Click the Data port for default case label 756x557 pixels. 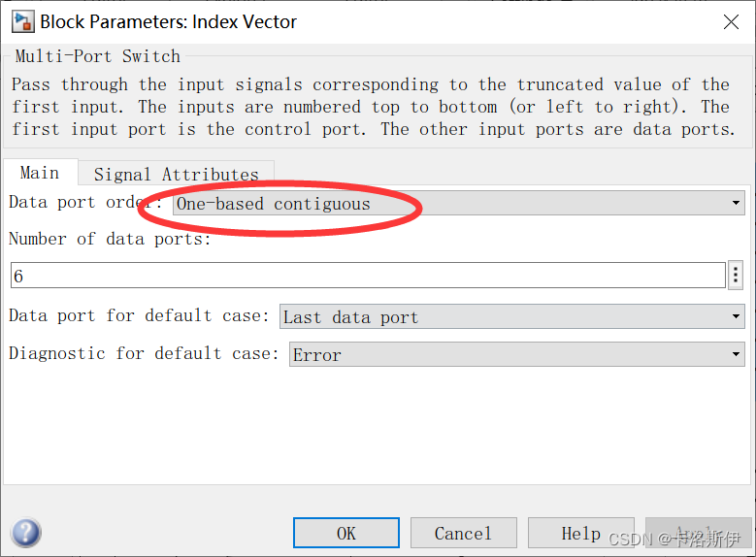(136, 315)
